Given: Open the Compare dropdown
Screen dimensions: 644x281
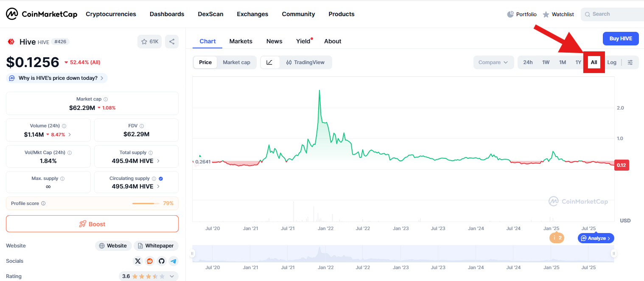Looking at the screenshot, I should coord(493,62).
